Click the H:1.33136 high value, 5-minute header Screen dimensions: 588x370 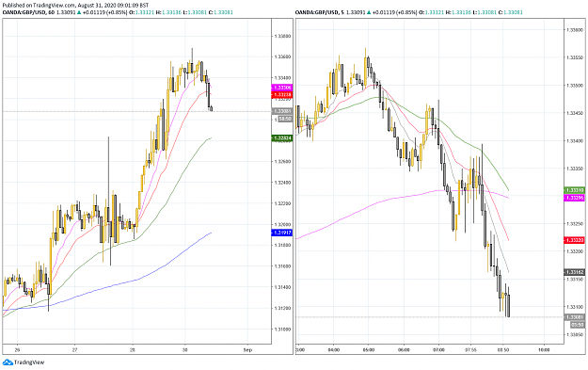point(457,12)
